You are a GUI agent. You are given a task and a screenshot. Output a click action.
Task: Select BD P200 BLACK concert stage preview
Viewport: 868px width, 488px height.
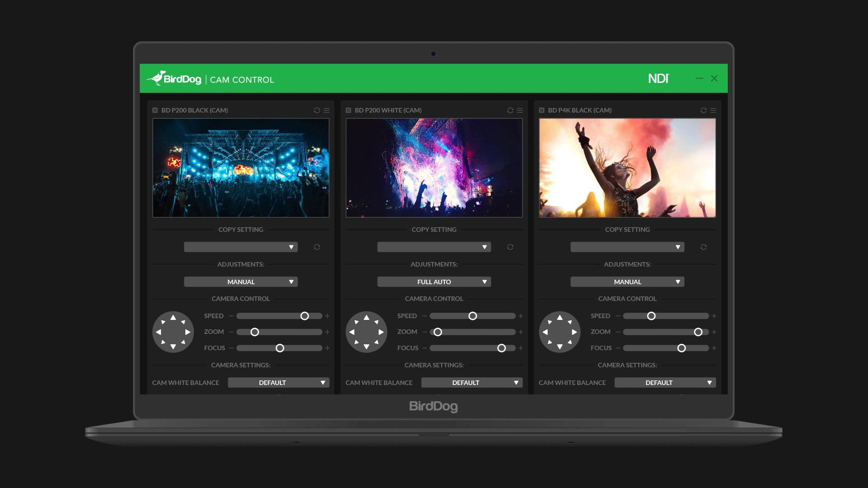(x=241, y=168)
